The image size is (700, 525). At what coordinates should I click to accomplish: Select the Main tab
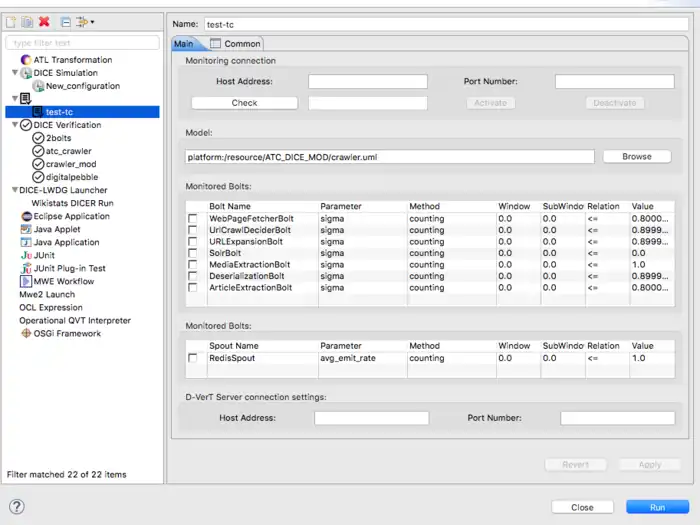(184, 44)
